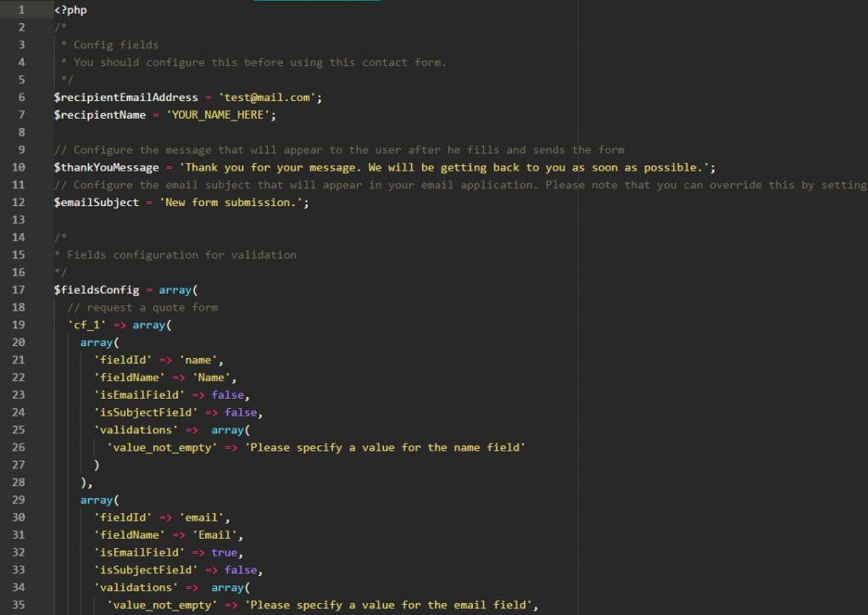Click the name field validation message string
This screenshot has width=868, height=615.
(385, 447)
